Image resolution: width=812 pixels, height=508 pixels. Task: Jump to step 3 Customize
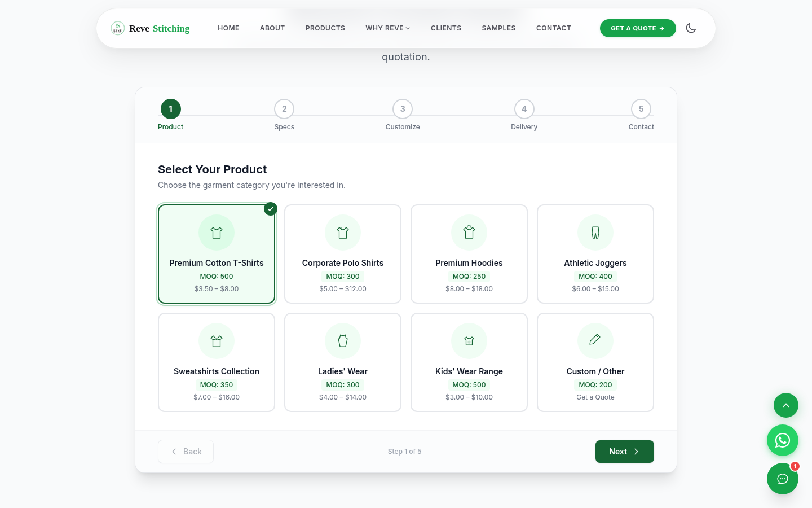point(403,115)
